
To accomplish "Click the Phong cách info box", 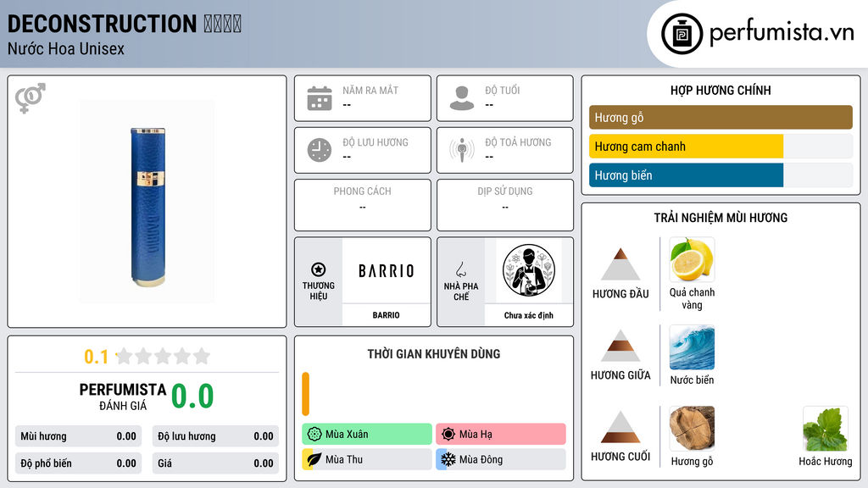I will click(363, 205).
